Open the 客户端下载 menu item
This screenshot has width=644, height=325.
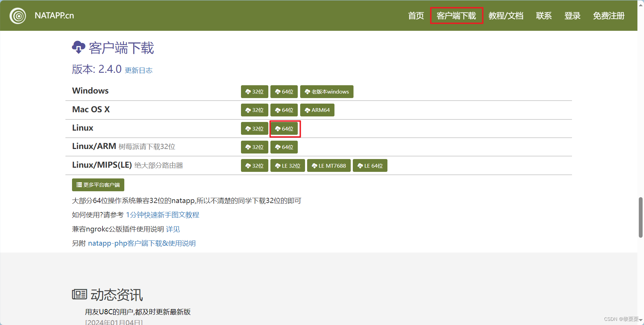tap(456, 16)
